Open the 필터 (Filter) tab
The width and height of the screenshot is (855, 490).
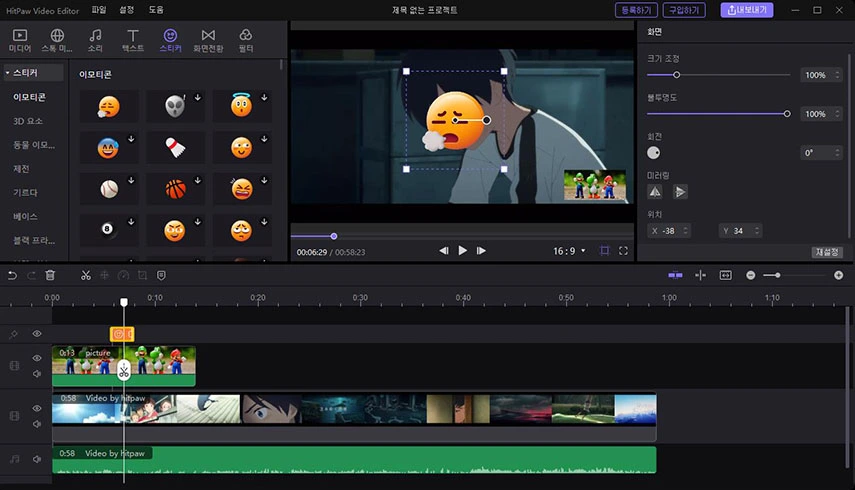pos(246,41)
